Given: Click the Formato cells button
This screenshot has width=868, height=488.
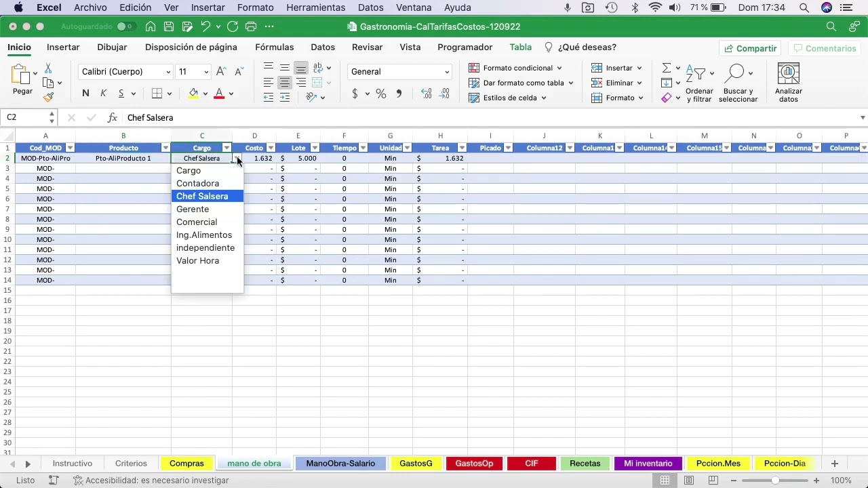Looking at the screenshot, I should [616, 98].
